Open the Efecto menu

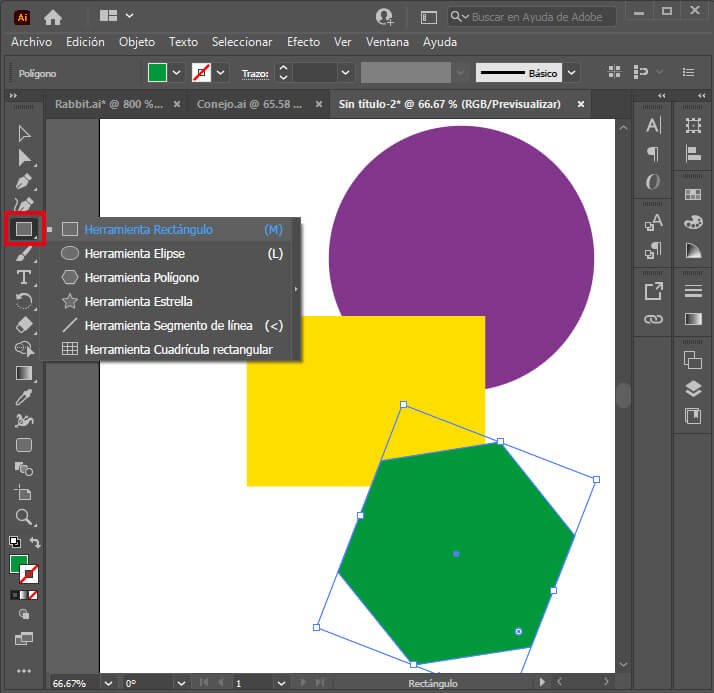point(303,42)
